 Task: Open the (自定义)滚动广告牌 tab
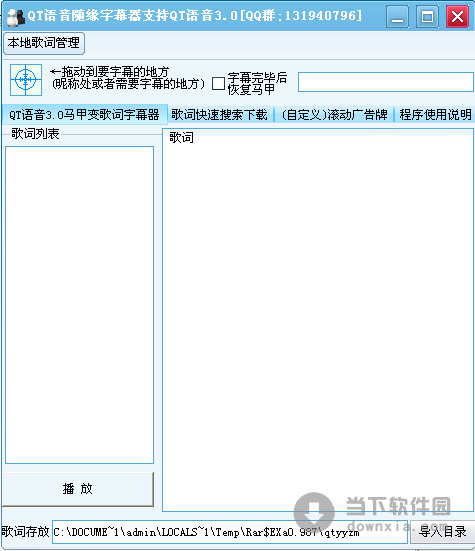(x=334, y=115)
